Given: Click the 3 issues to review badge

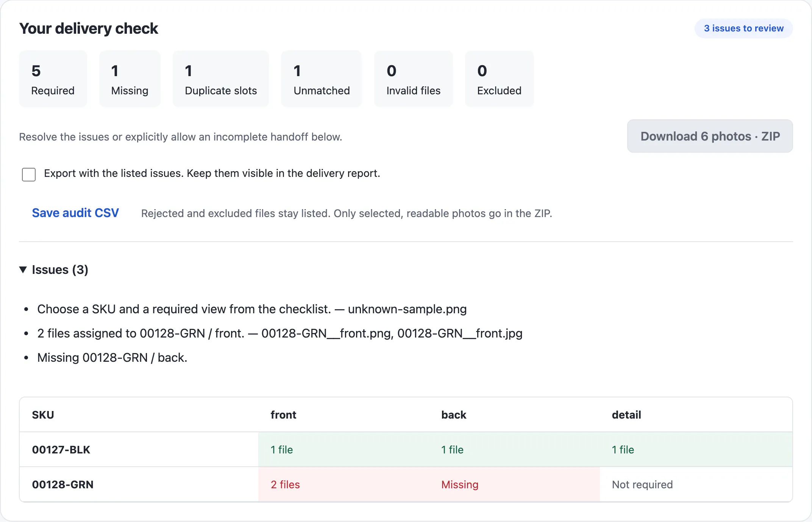Looking at the screenshot, I should coord(743,28).
